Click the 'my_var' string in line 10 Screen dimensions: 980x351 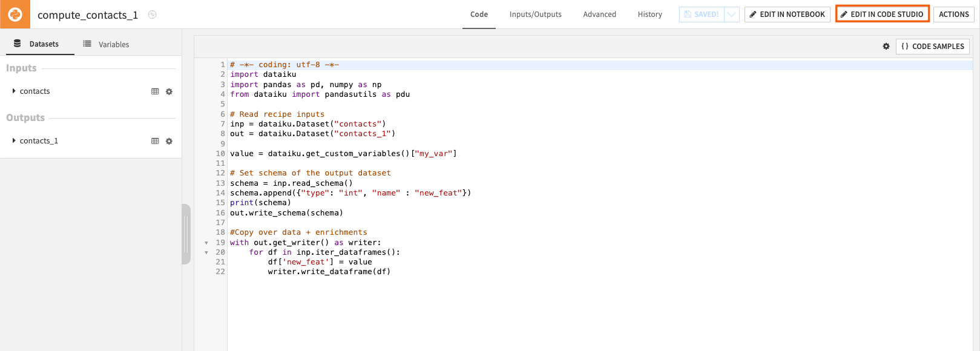(436, 154)
